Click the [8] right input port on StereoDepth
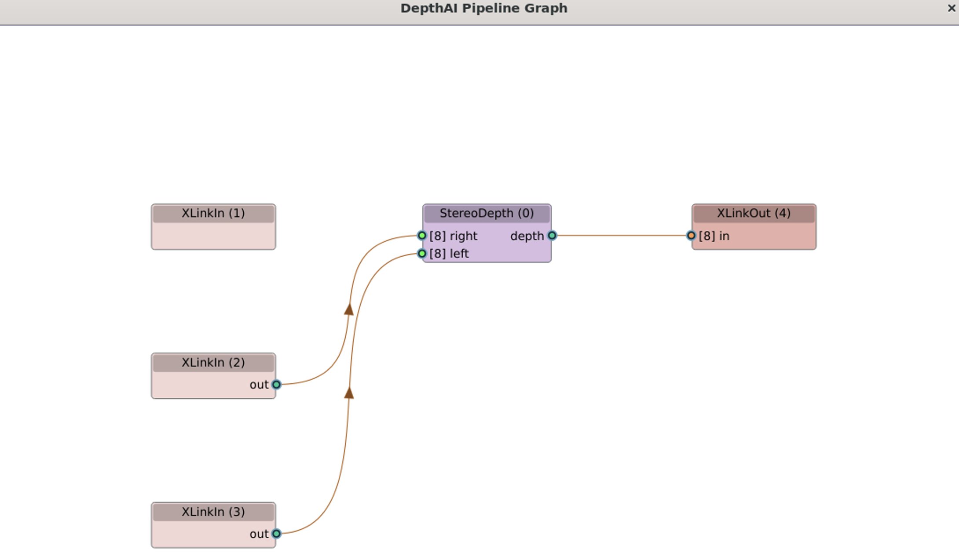This screenshot has width=959, height=560. (x=422, y=236)
